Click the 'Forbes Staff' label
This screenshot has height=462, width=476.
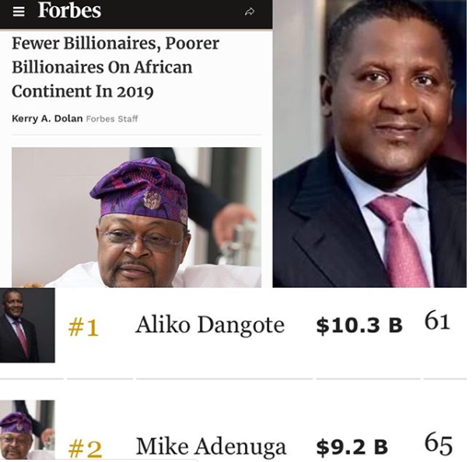(111, 118)
